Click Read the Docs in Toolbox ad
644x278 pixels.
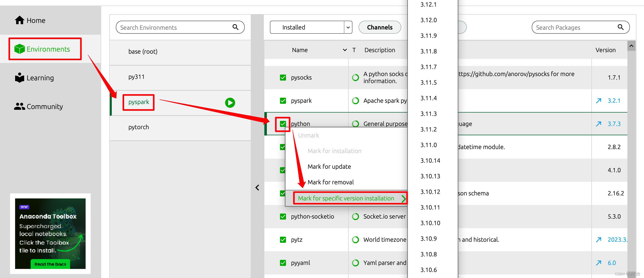[50, 264]
